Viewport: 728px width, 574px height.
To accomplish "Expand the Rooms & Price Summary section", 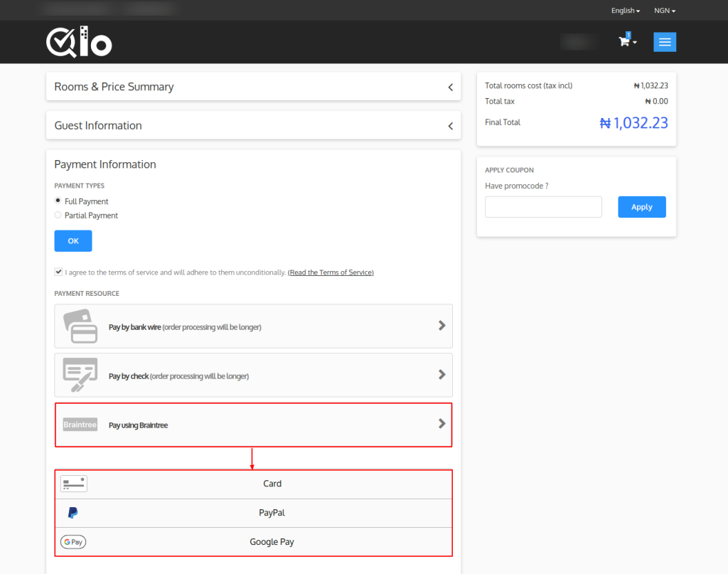I will (253, 87).
